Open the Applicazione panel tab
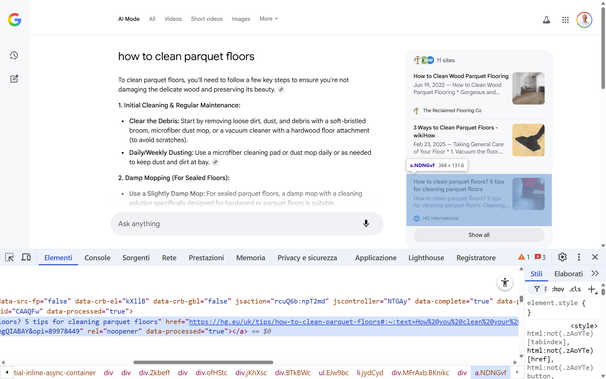This screenshot has height=379, width=606. 376,258
